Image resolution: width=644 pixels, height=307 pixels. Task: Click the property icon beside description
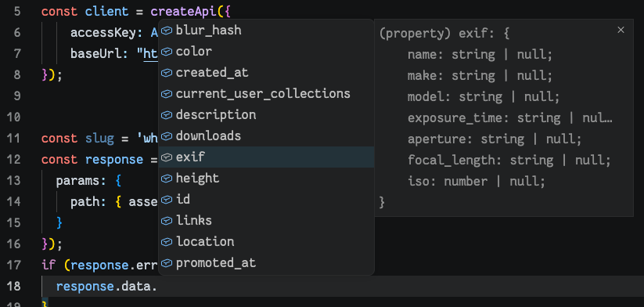coord(167,114)
